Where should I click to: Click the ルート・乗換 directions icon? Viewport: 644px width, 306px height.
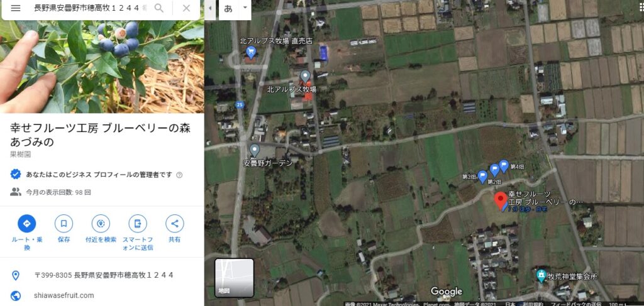pyautogui.click(x=26, y=224)
